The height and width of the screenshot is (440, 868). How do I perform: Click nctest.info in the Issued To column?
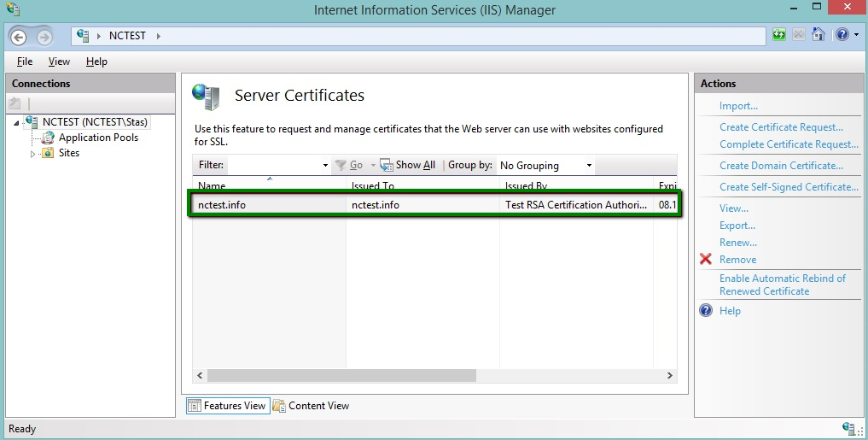[x=376, y=205]
